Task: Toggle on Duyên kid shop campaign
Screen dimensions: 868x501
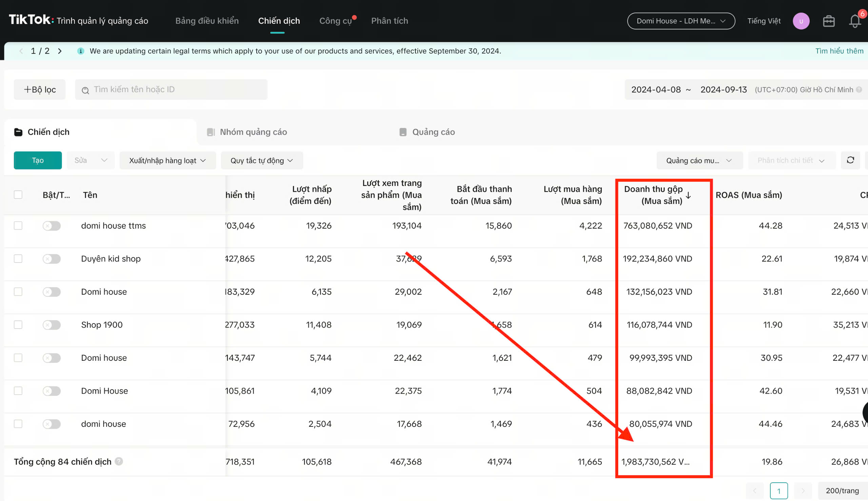Action: pyautogui.click(x=52, y=259)
